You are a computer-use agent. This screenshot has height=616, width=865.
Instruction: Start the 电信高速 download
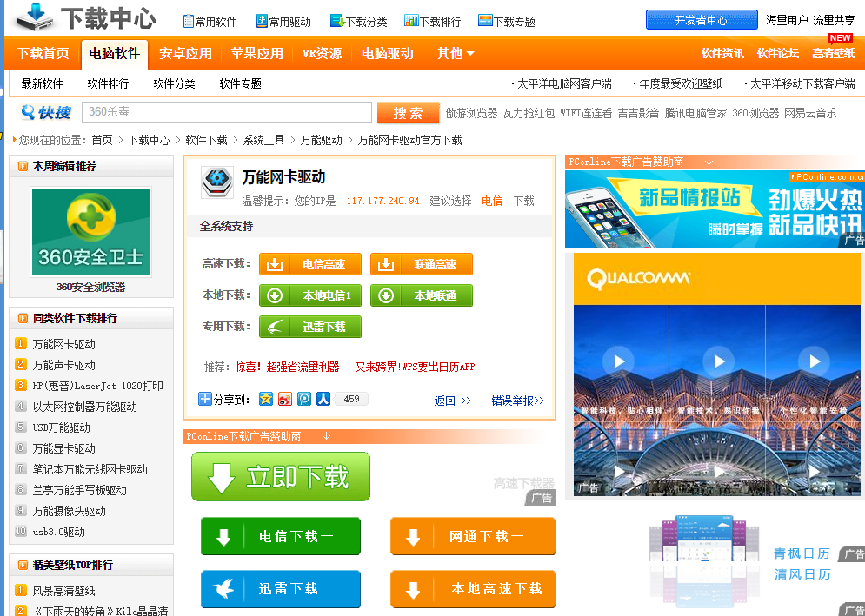point(310,264)
